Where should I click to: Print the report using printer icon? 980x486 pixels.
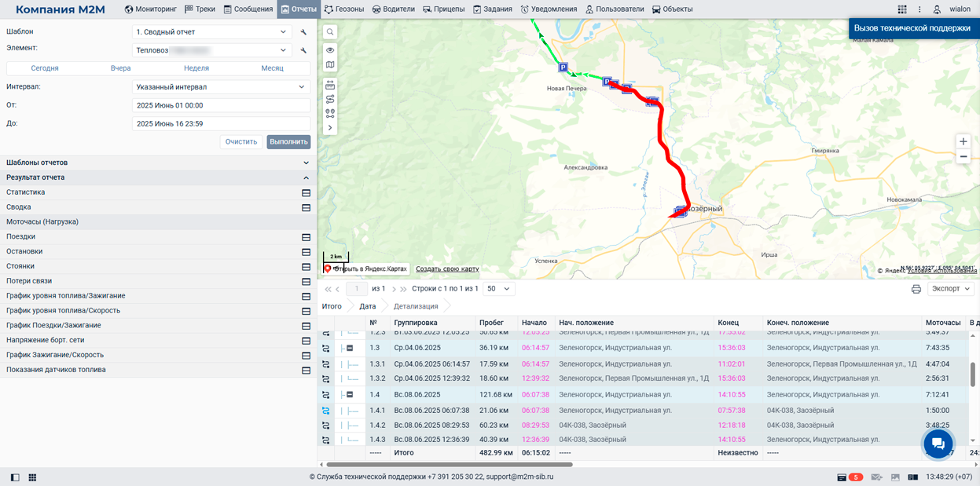916,289
